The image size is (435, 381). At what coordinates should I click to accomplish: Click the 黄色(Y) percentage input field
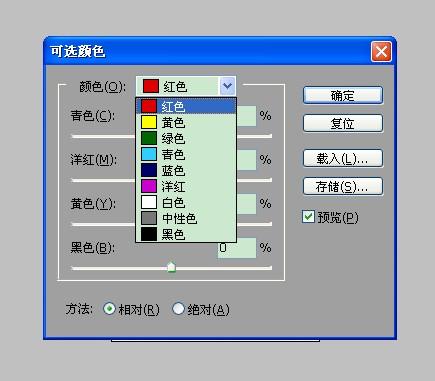coord(246,204)
